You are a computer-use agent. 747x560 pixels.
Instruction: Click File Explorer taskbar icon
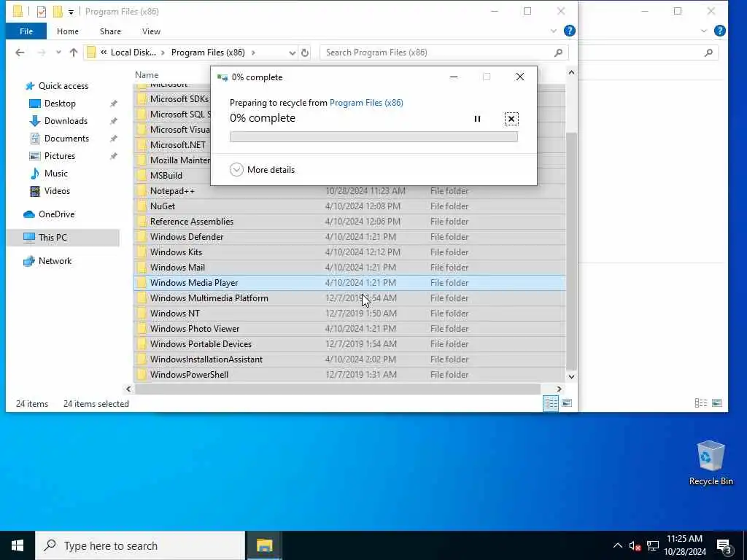264,545
